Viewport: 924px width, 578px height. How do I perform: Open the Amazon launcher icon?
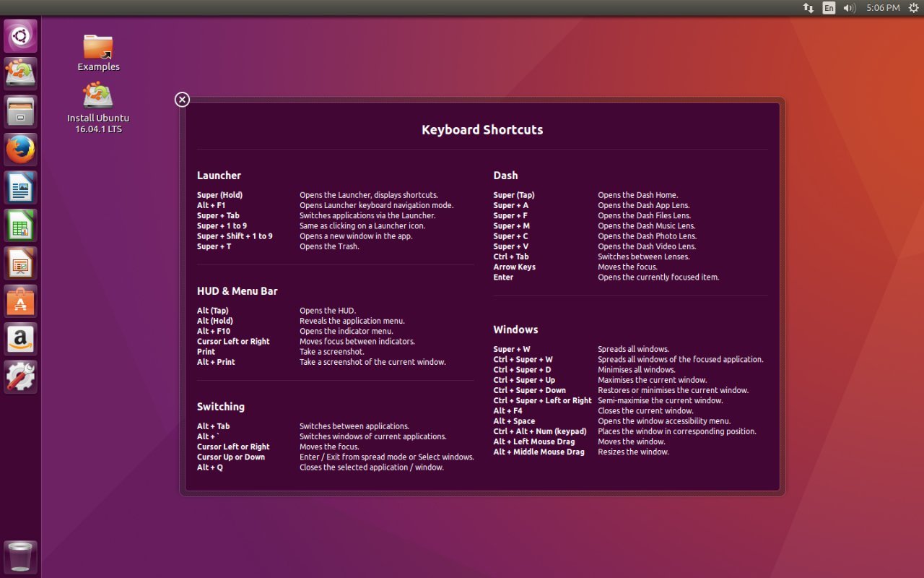point(20,339)
